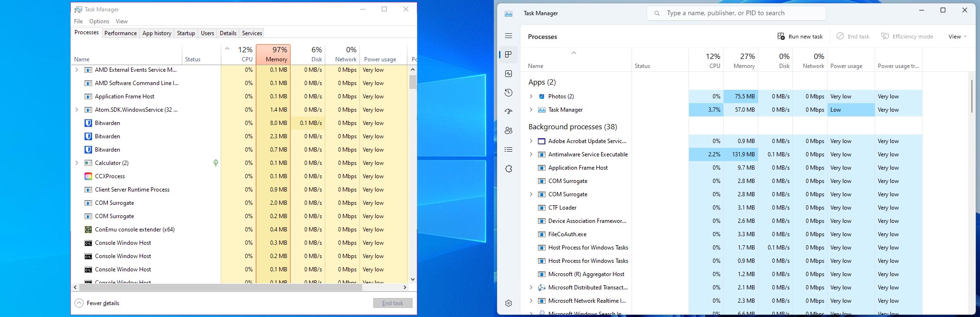Switch to the Performance tab in left window
Screen dimensions: 980x317
click(x=121, y=33)
